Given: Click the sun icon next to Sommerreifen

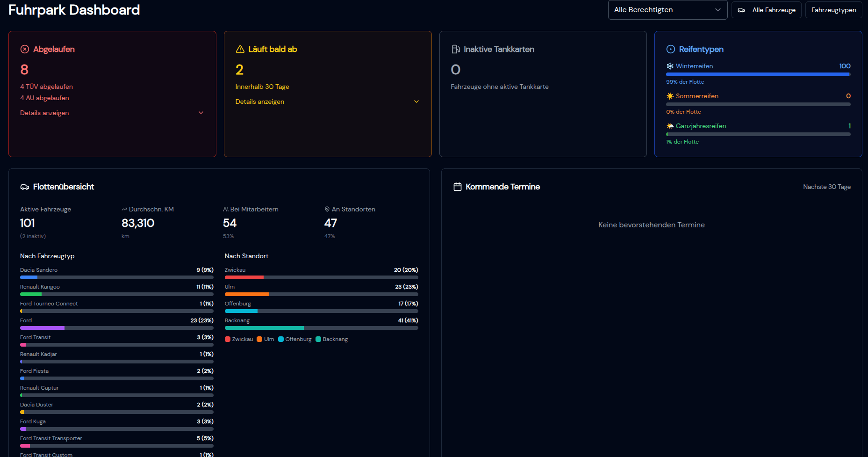Looking at the screenshot, I should [x=670, y=96].
